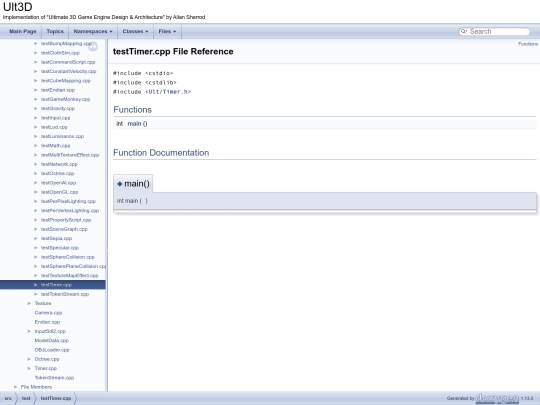Expand the Timer.cpp tree arrow
This screenshot has height=405, width=540.
coord(29,368)
